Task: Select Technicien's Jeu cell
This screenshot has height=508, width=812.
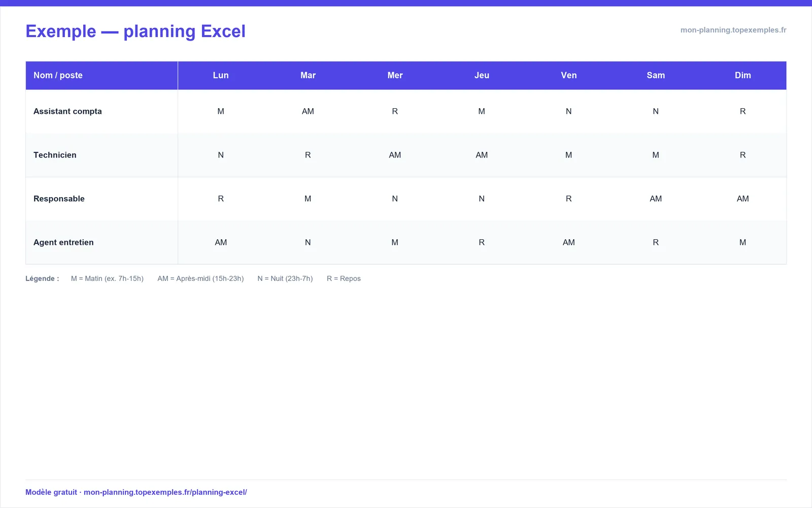Action: (482, 155)
